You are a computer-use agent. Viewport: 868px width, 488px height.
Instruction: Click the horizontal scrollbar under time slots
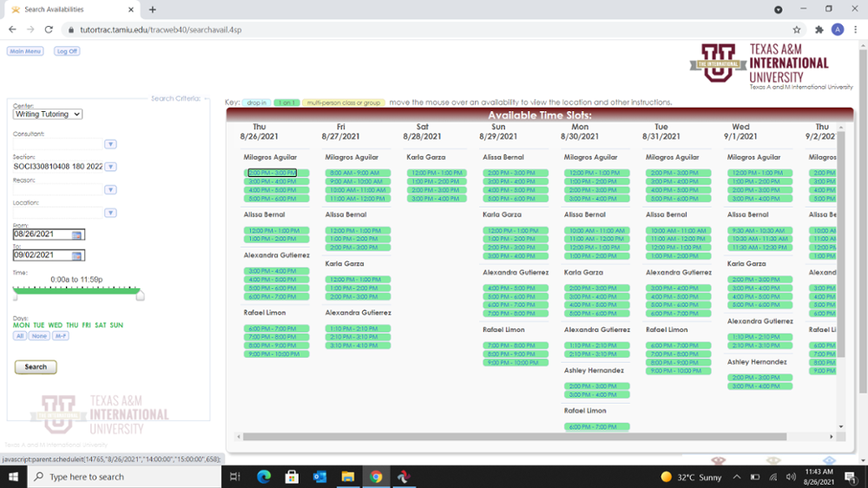[x=514, y=437]
